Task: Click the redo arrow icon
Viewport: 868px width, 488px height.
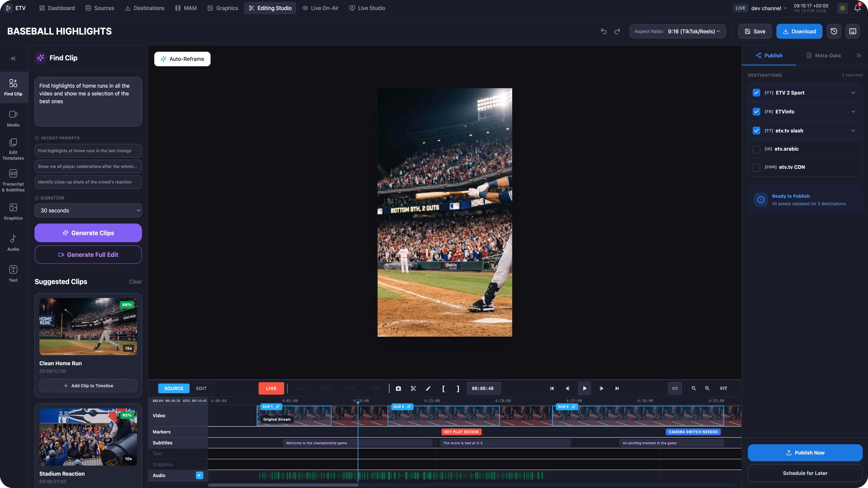Action: pos(617,31)
